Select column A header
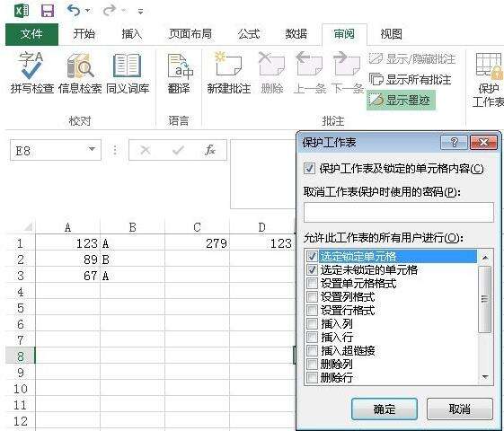Image resolution: width=504 pixels, height=431 pixels. (x=67, y=227)
